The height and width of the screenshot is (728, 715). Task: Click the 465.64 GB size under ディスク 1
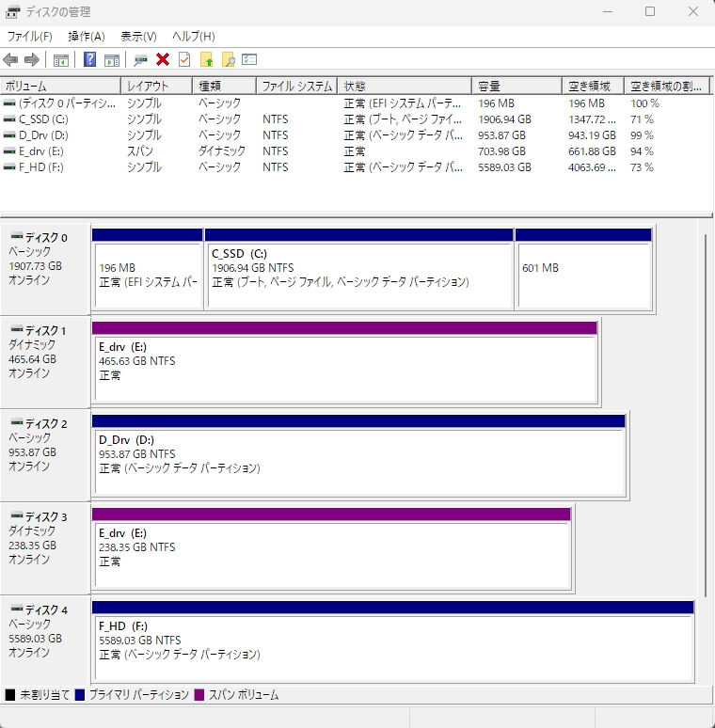click(x=33, y=359)
